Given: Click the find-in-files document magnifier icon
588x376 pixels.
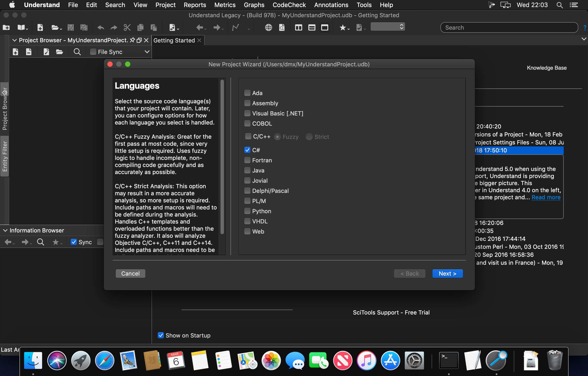Looking at the screenshot, I should pyautogui.click(x=282, y=27).
